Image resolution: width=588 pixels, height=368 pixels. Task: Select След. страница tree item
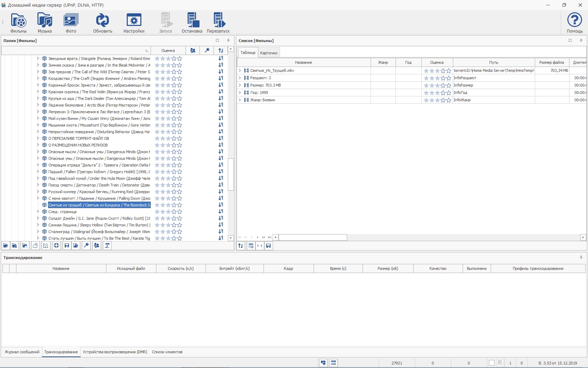pos(62,212)
